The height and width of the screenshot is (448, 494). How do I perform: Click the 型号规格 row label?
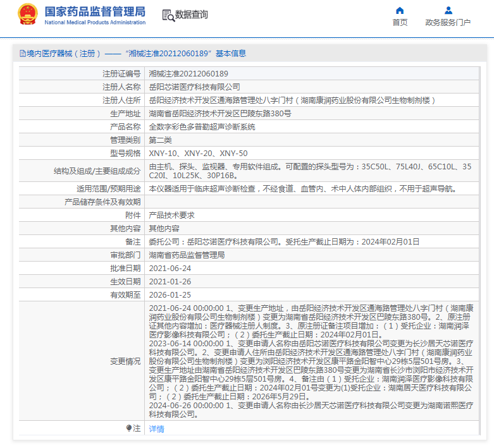click(125, 154)
